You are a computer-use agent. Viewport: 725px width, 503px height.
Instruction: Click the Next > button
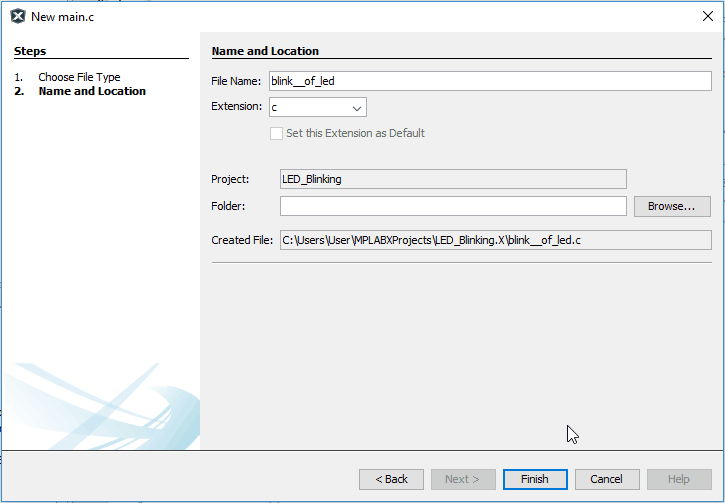click(463, 479)
